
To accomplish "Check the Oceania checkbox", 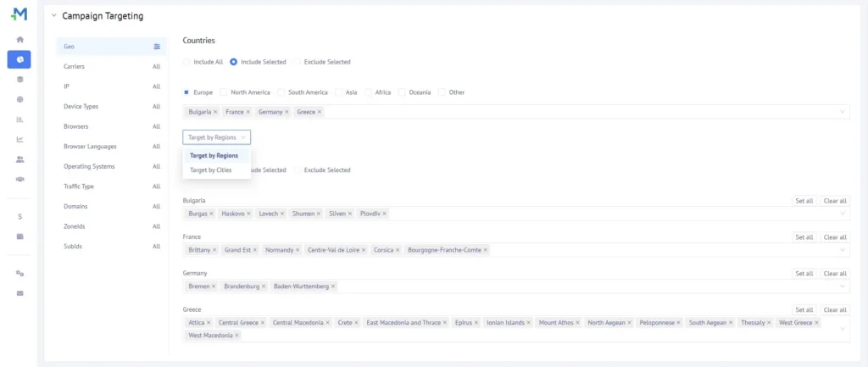I will coord(402,92).
